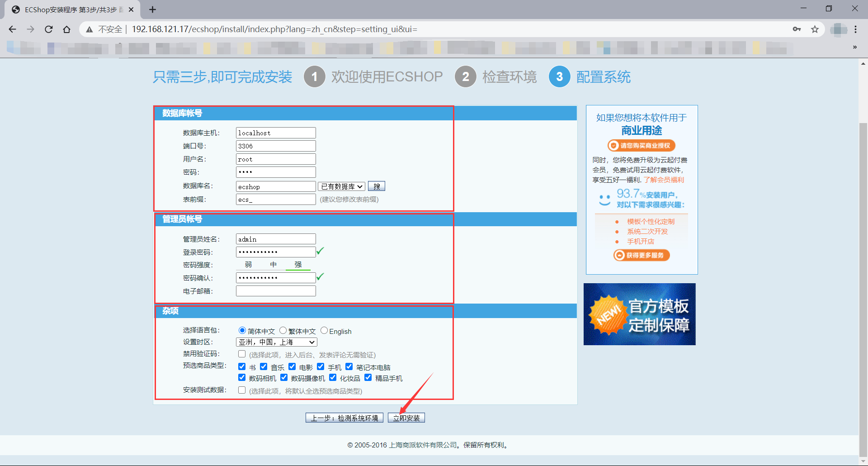The image size is (868, 466).
Task: Click the 强 password strength indicator
Action: click(x=298, y=265)
